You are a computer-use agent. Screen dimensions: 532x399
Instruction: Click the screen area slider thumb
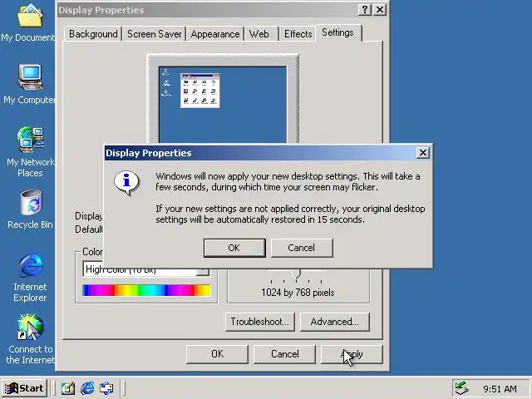(x=297, y=274)
